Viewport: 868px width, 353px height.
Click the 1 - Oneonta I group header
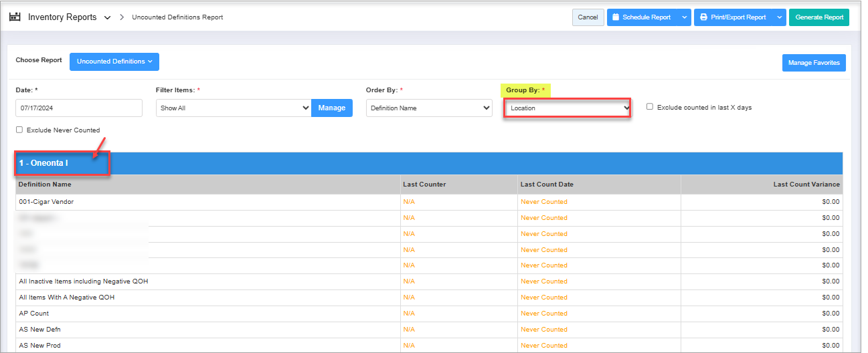[x=44, y=163]
